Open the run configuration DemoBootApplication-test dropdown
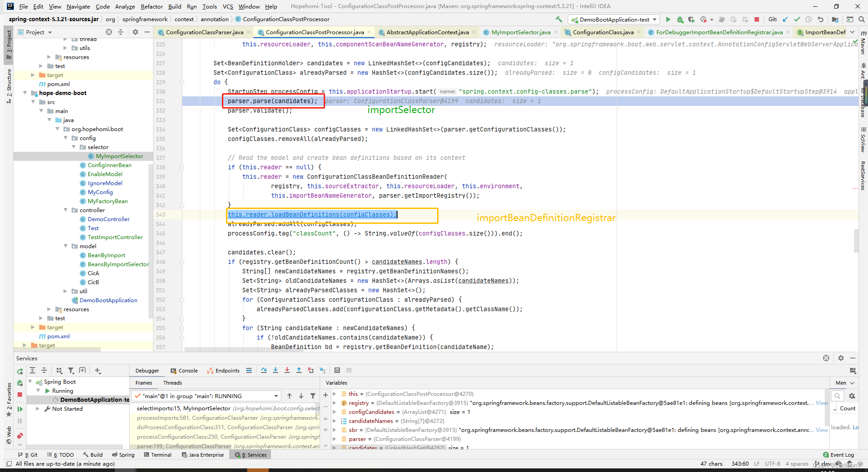Screen dimensions: 868x472 (x=615, y=19)
